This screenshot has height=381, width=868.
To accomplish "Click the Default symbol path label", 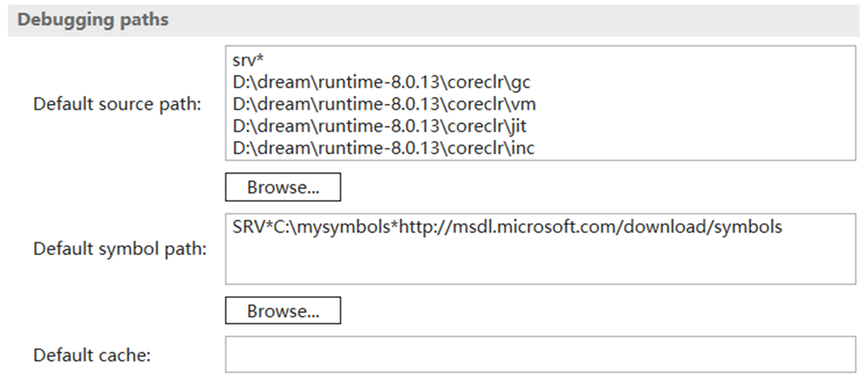I will [x=120, y=249].
